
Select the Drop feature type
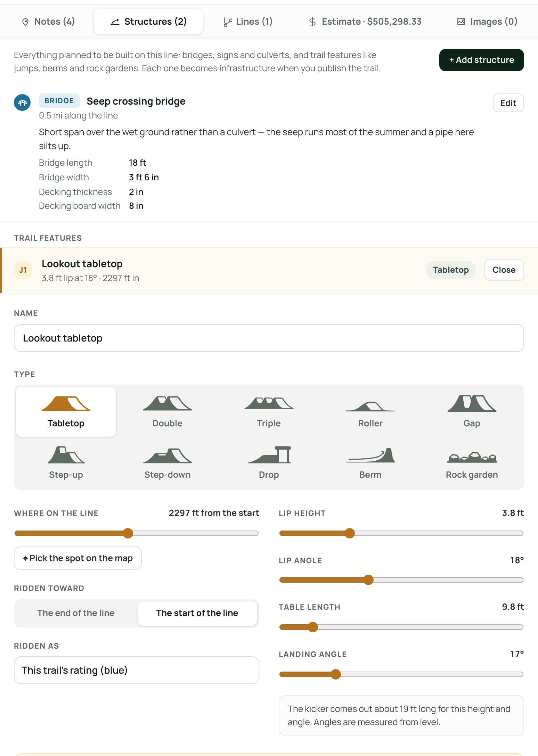click(269, 463)
